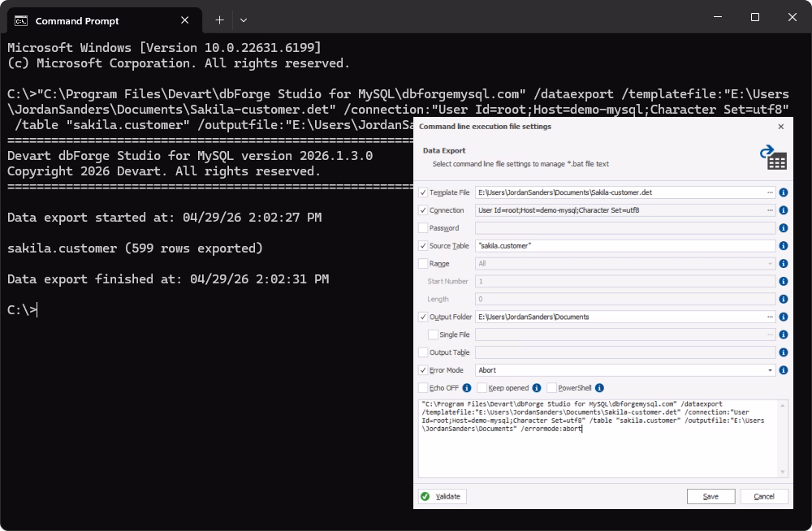Click the info icon beside Connection field
The image size is (812, 531).
783,210
